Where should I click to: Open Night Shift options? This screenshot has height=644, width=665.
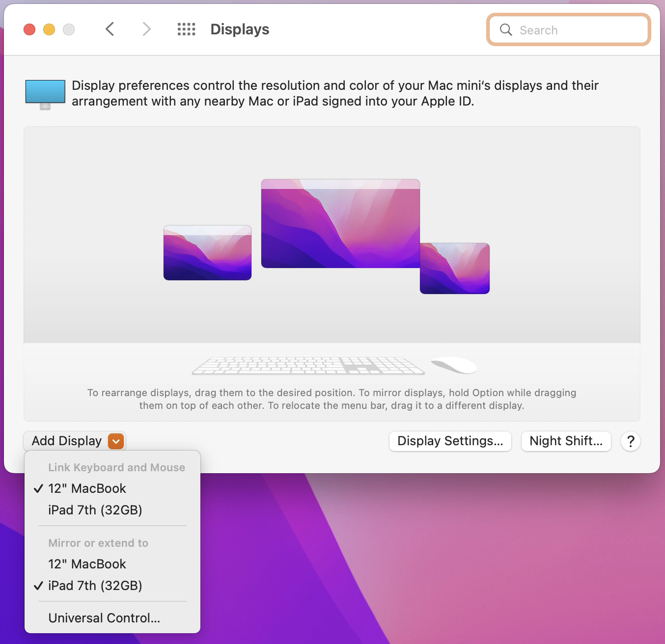point(566,441)
